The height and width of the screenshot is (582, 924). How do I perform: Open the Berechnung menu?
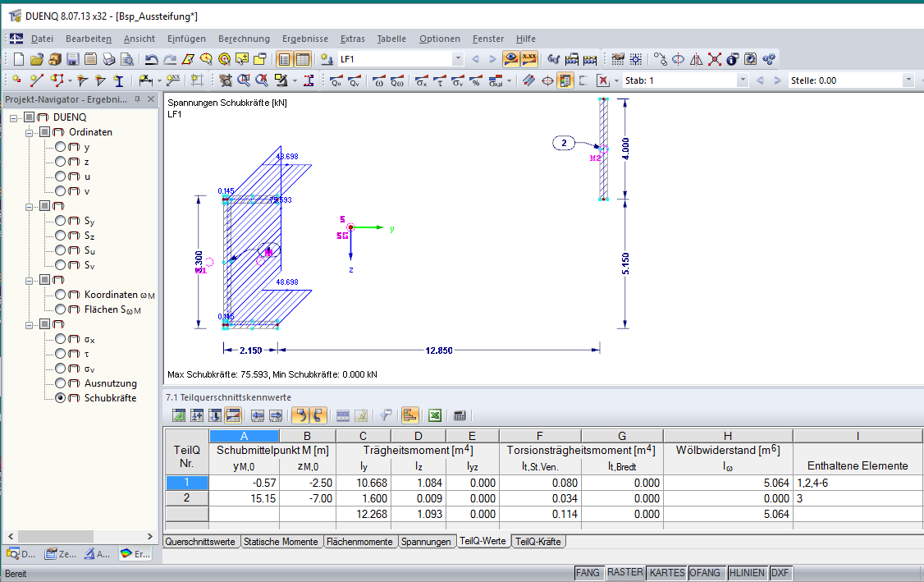(x=244, y=39)
